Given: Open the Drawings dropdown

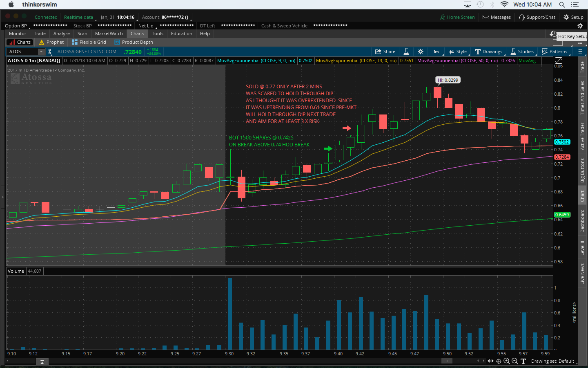Looking at the screenshot, I should point(489,52).
